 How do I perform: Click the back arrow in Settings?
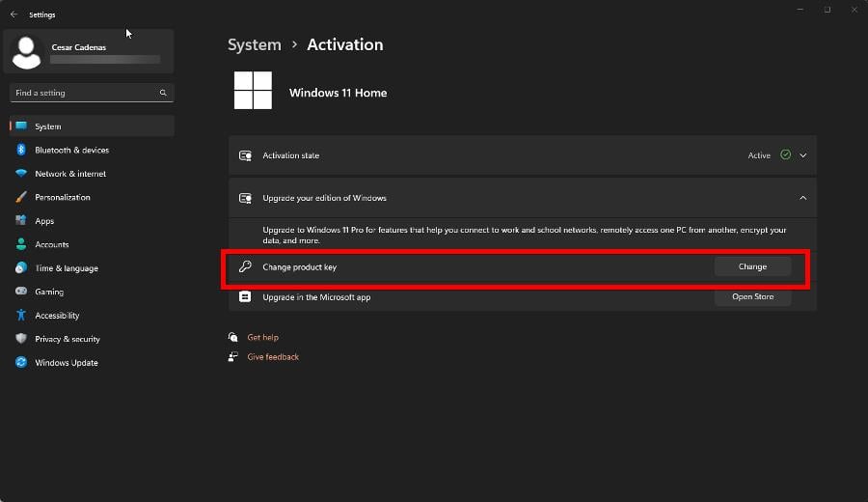click(14, 14)
